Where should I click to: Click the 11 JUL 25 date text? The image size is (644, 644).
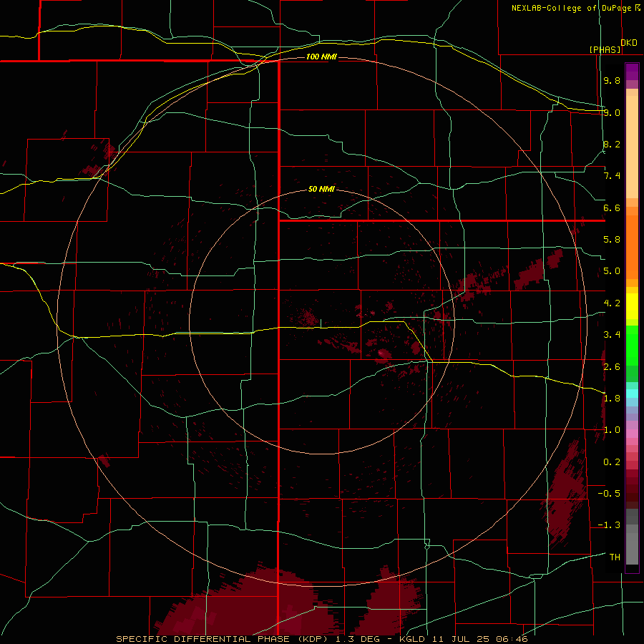[x=459, y=639]
